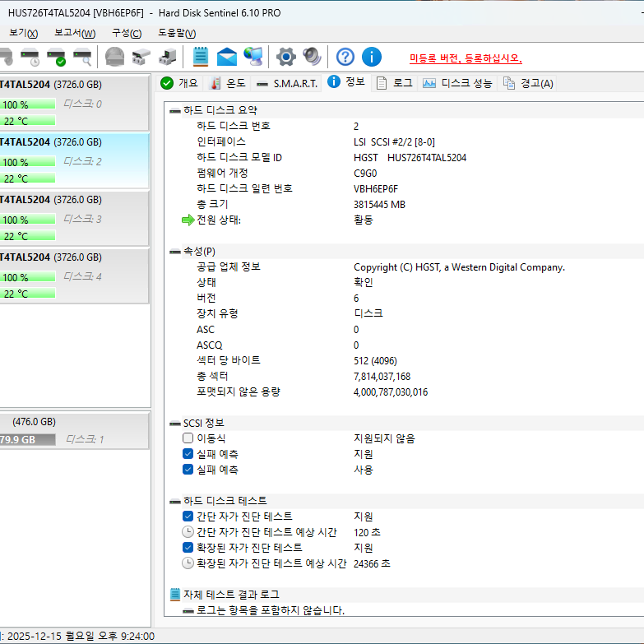Viewport: 644px width, 644px height.
Task: Toggle 확장된 자가 진단 테스트 checkbox
Action: [x=188, y=548]
